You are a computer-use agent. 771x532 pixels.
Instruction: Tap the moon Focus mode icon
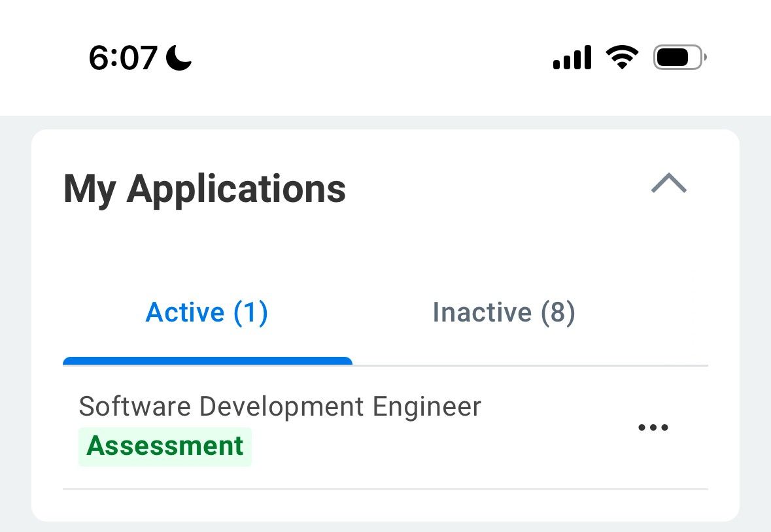tap(179, 58)
